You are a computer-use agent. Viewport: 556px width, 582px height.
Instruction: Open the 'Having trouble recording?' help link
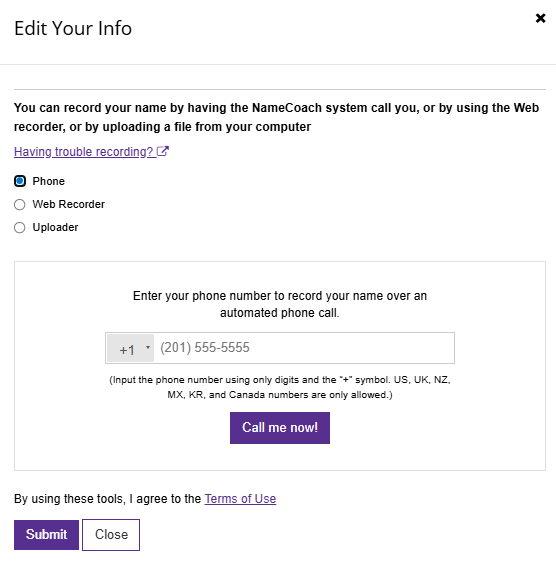[91, 151]
